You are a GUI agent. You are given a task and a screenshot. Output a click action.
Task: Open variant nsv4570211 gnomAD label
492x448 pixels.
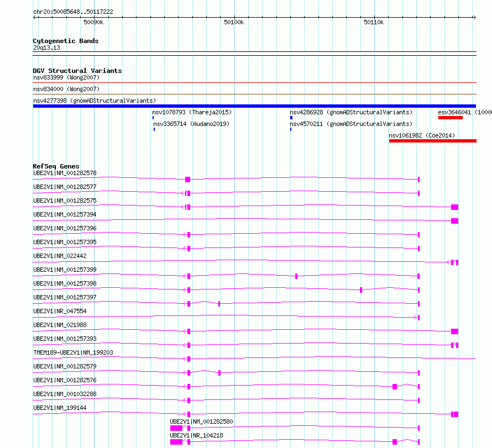coord(351,124)
